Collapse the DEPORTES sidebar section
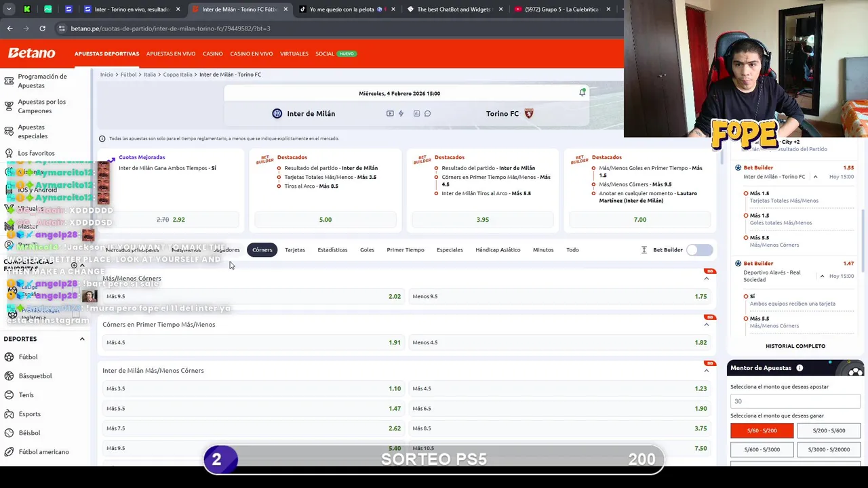Image resolution: width=868 pixels, height=488 pixels. pyautogui.click(x=82, y=339)
